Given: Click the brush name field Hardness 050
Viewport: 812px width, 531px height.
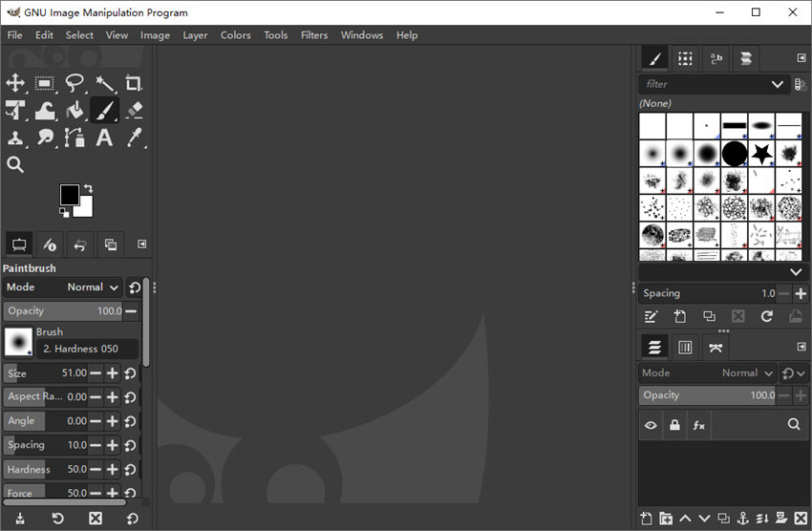Looking at the screenshot, I should coord(87,349).
